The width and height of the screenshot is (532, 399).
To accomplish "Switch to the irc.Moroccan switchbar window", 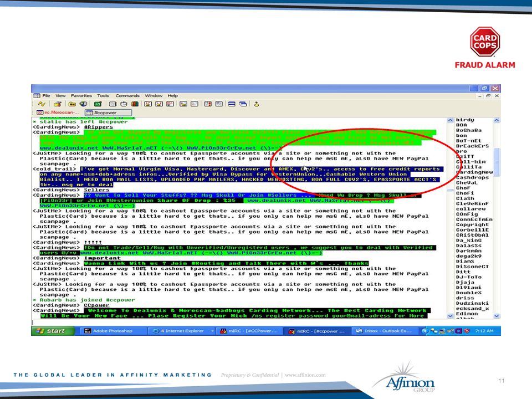I will (x=58, y=112).
